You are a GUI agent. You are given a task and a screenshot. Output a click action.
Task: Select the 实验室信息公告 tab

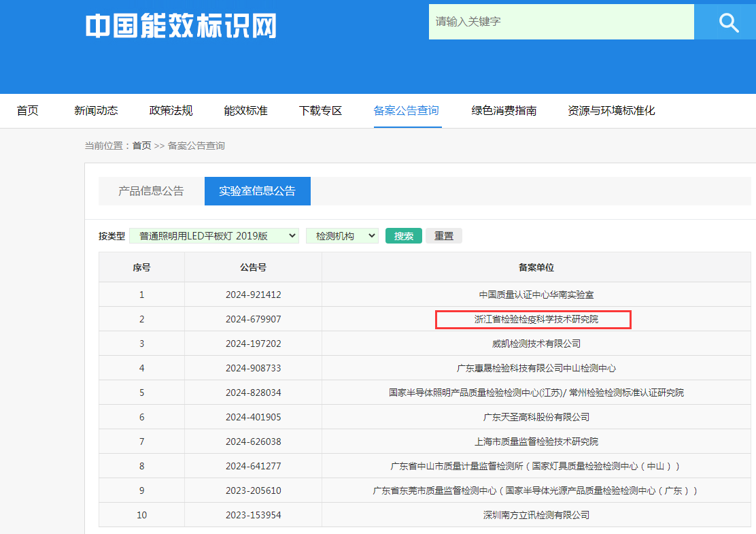pos(257,191)
